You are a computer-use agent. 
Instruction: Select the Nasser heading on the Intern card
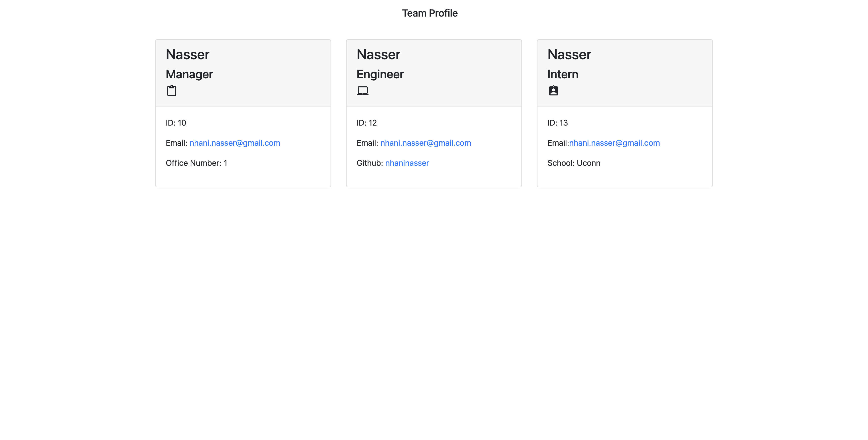point(569,54)
